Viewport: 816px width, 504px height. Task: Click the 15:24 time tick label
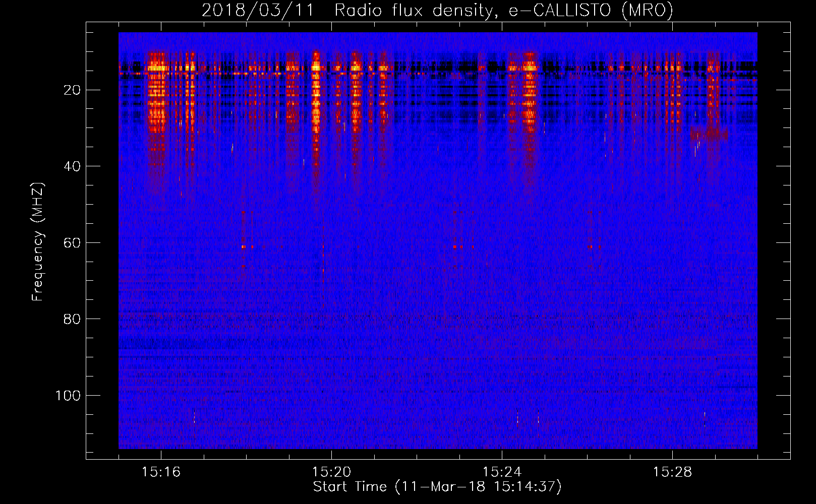(x=502, y=472)
